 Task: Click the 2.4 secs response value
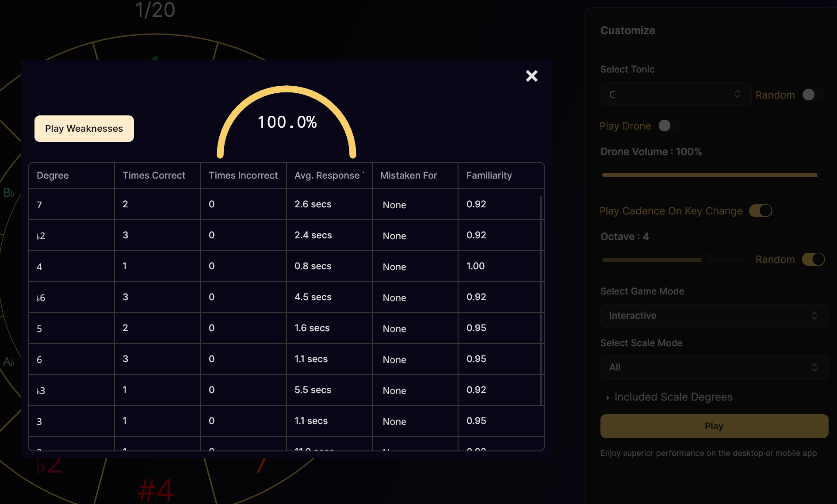pos(313,235)
